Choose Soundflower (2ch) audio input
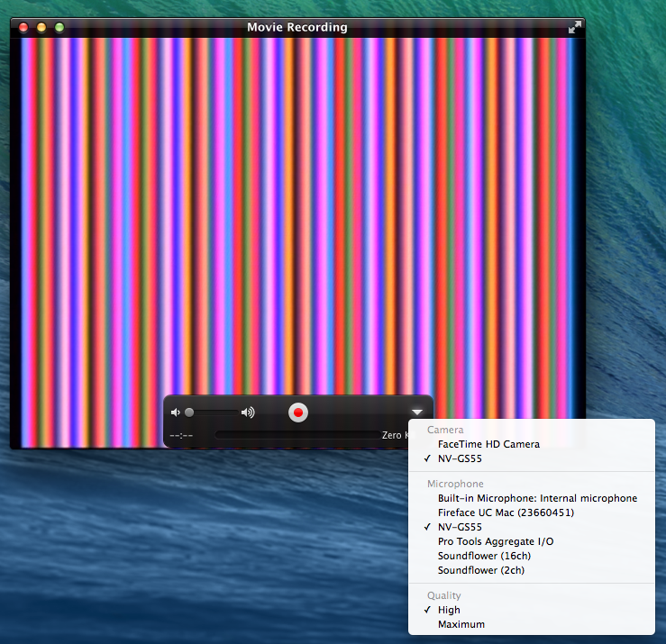The width and height of the screenshot is (666, 644). click(480, 570)
